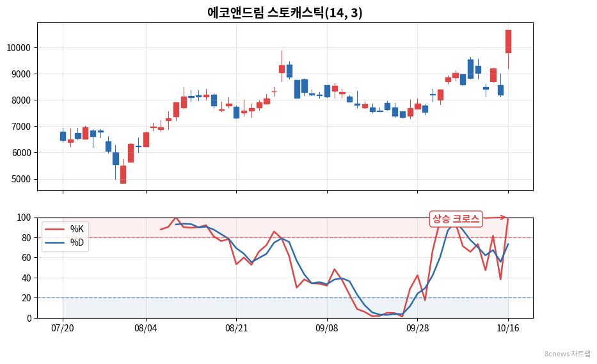Click the 40 stochastic axis label
Image resolution: width=597 pixels, height=364 pixels.
26,278
